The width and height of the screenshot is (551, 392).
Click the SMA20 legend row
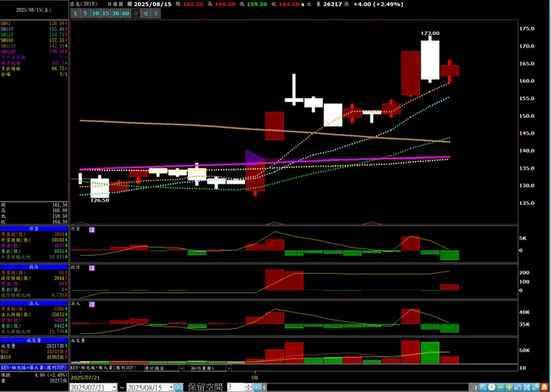(x=34, y=35)
